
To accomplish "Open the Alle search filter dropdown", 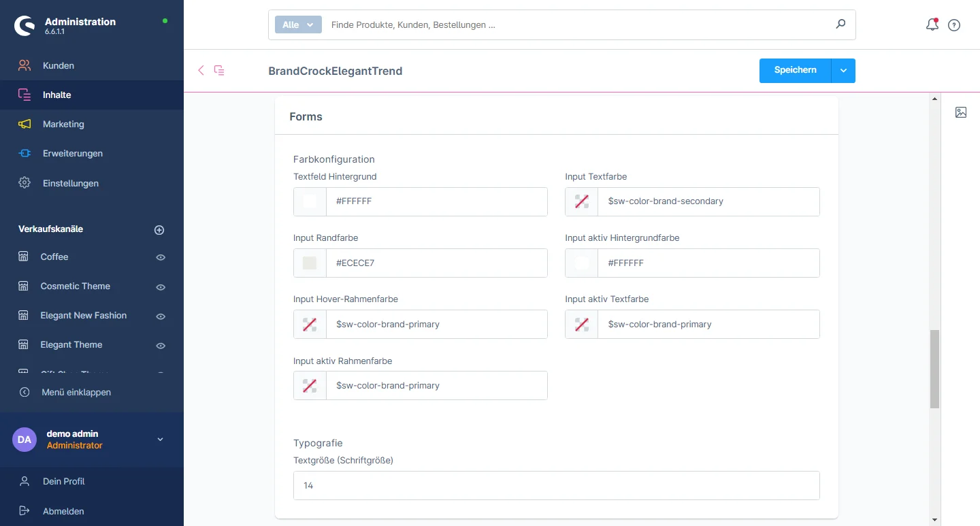I will (298, 24).
